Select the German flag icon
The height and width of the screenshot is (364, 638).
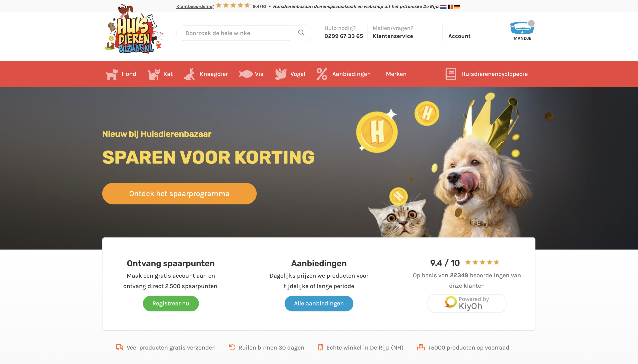(x=457, y=7)
